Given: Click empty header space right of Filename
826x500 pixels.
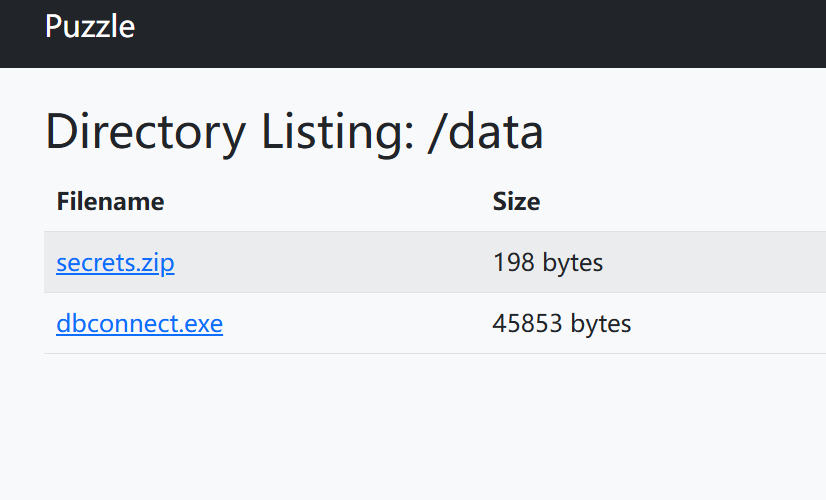Looking at the screenshot, I should (x=320, y=202).
